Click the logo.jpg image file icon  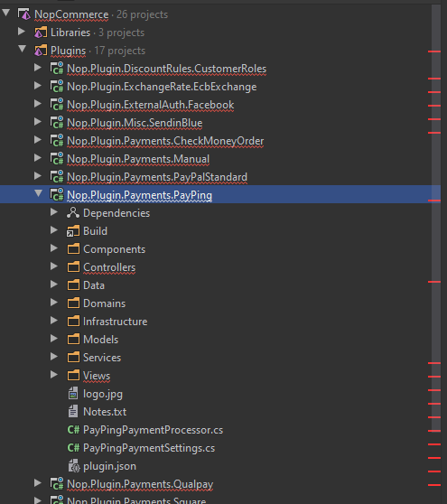pos(73,394)
